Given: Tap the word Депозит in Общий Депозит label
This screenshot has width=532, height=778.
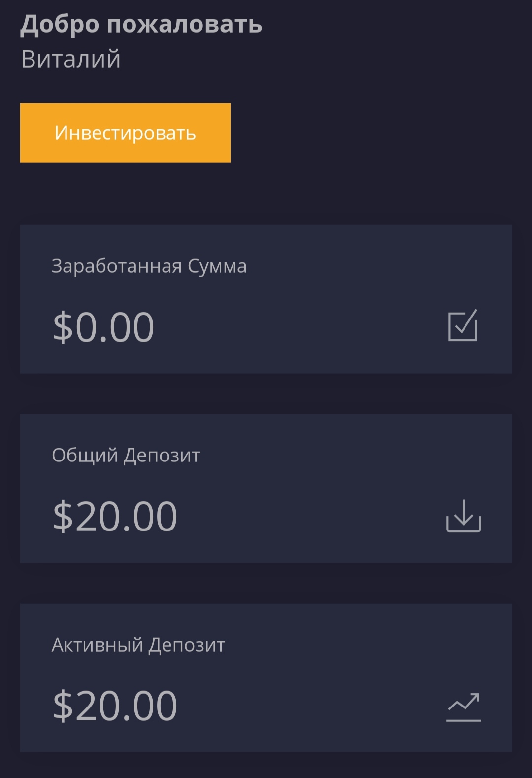Looking at the screenshot, I should (162, 456).
